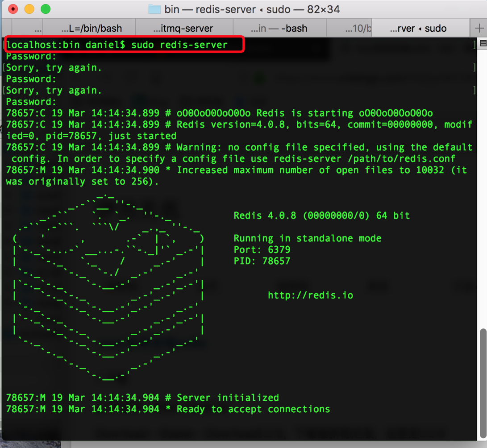The height and width of the screenshot is (448, 487).
Task: Switch to the ...10/b tab
Action: point(349,28)
